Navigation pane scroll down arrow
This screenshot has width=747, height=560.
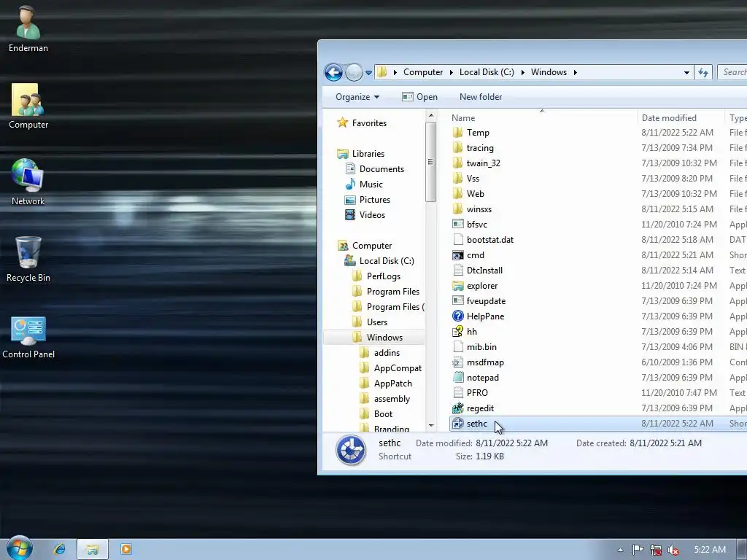coord(430,425)
